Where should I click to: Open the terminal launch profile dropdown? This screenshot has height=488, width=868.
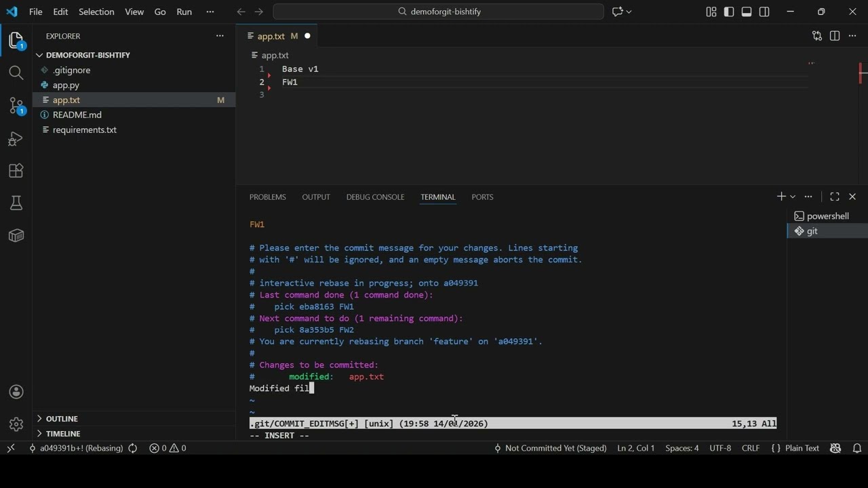(x=792, y=197)
